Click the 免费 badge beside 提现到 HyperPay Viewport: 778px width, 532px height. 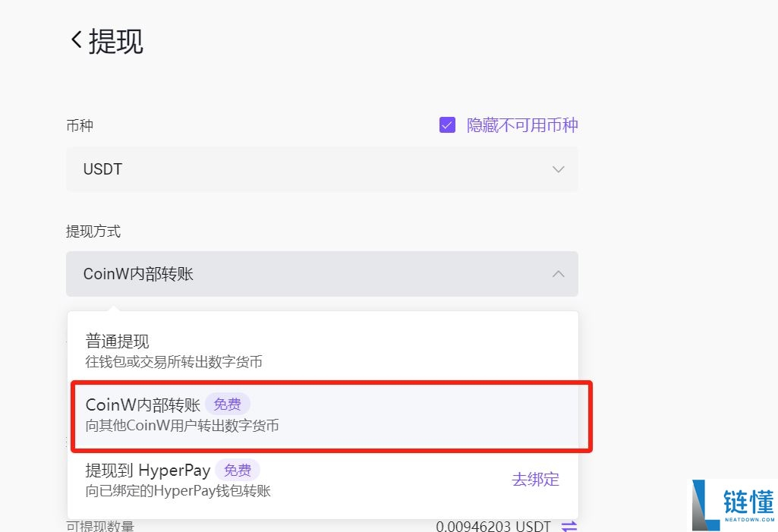(237, 470)
